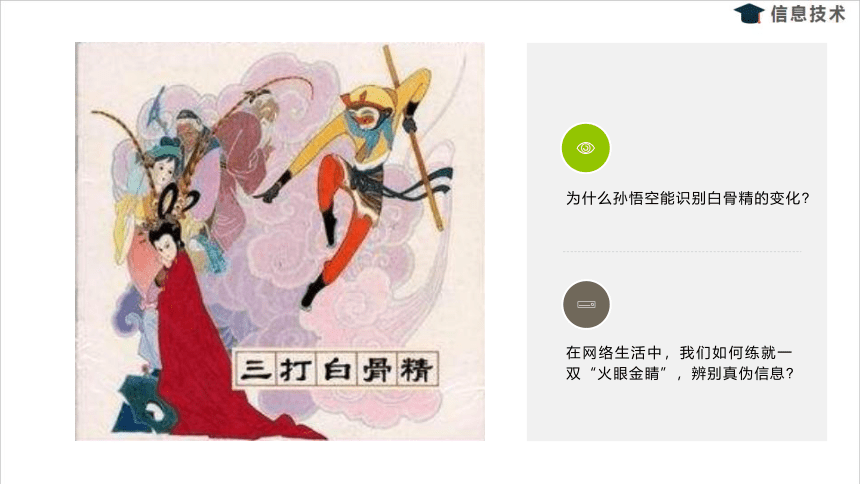Click the character 精 in picture title
This screenshot has width=860, height=484.
(x=416, y=369)
